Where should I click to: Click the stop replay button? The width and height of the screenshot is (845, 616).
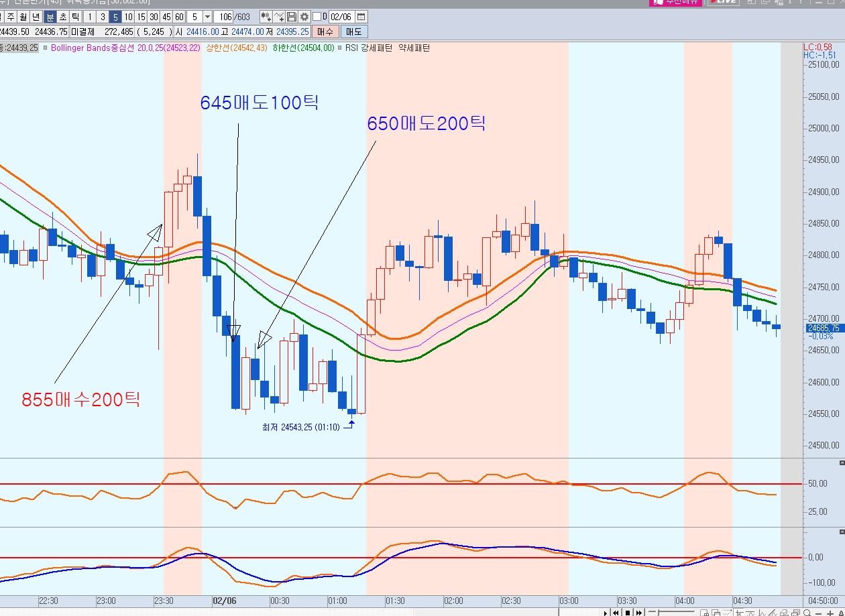point(627,613)
